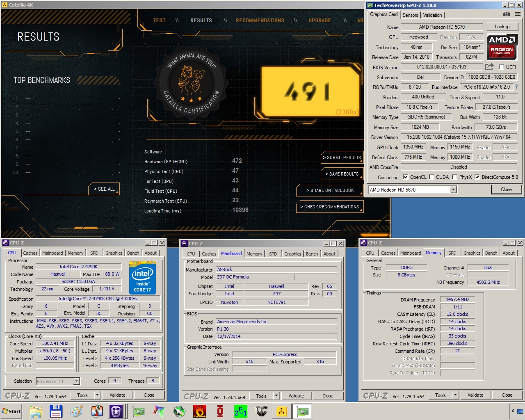Image resolution: width=525 pixels, height=420 pixels.
Task: Launch Paint from the taskbar palette icon
Action: [x=77, y=411]
